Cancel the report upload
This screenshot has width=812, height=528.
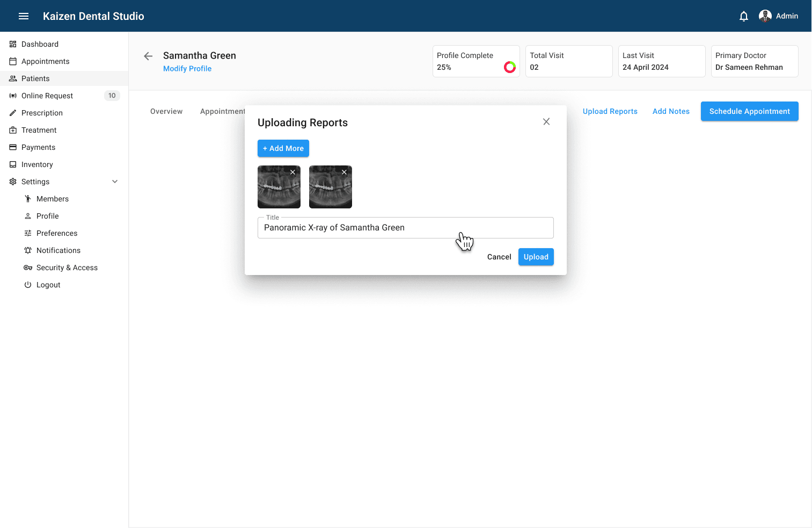499,257
